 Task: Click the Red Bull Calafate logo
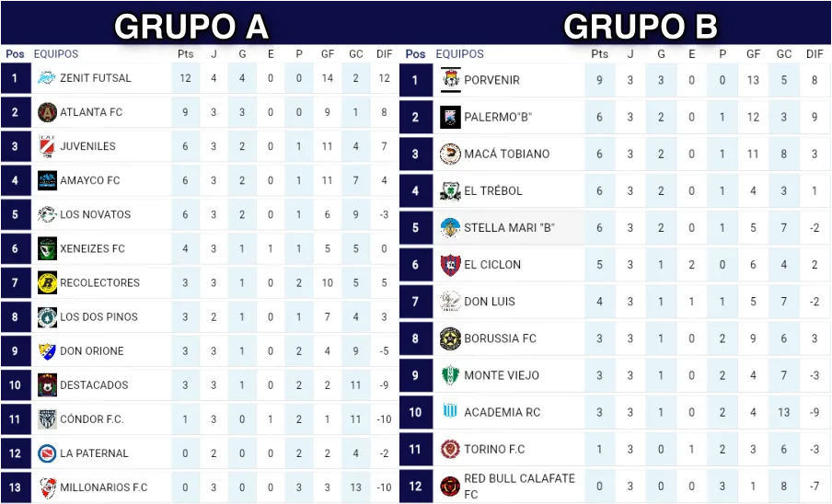[x=450, y=486]
